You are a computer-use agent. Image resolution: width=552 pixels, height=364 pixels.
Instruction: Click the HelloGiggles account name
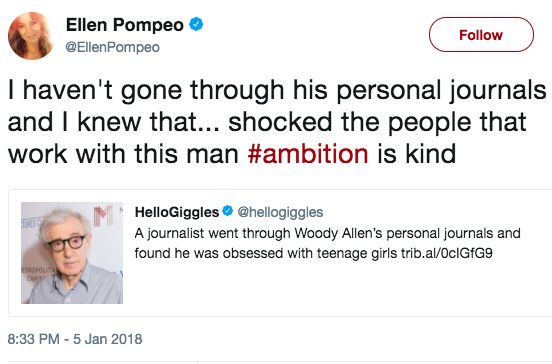177,212
